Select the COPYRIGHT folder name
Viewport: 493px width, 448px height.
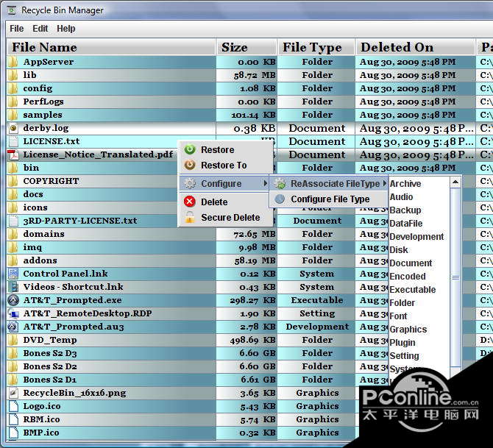51,181
